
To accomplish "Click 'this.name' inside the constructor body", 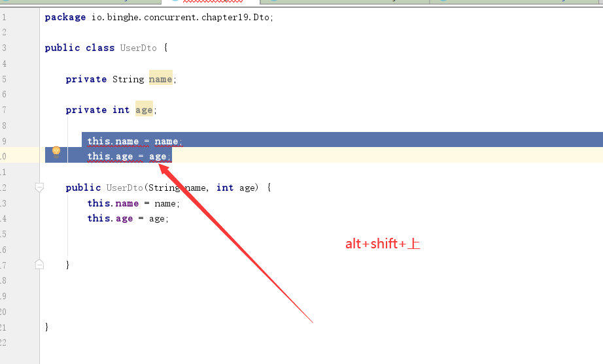I will 112,203.
